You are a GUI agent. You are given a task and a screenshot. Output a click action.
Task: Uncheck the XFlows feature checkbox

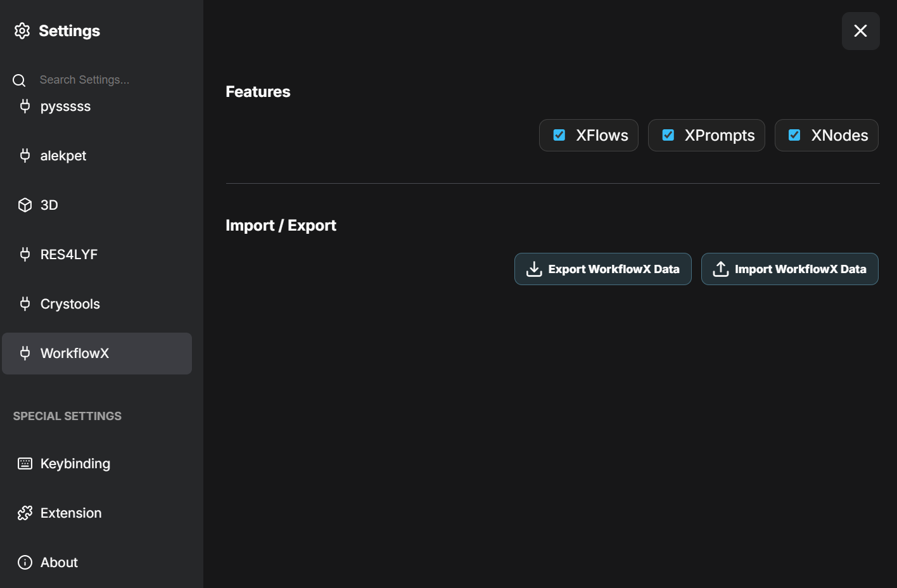click(x=559, y=135)
